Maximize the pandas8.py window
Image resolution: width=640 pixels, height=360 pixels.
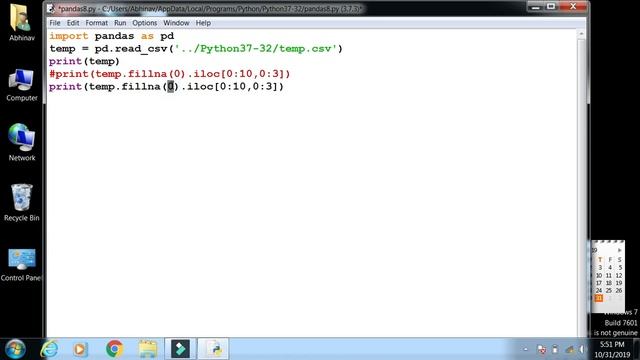pyautogui.click(x=551, y=7)
